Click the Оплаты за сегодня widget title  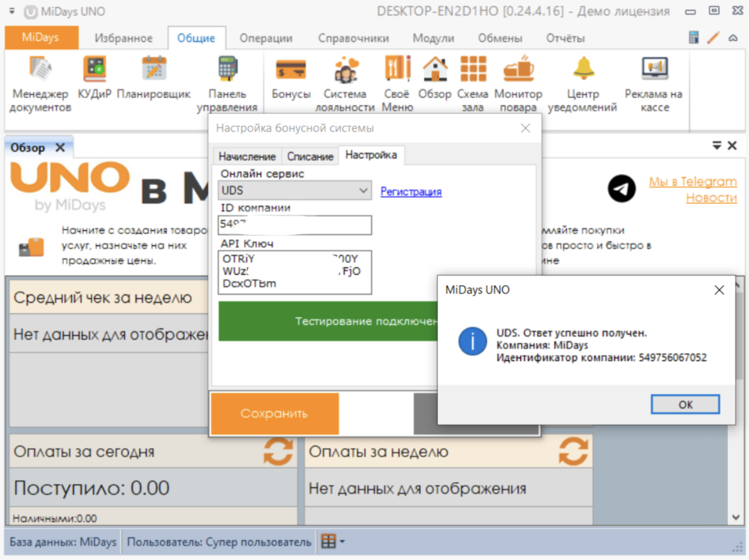(84, 452)
